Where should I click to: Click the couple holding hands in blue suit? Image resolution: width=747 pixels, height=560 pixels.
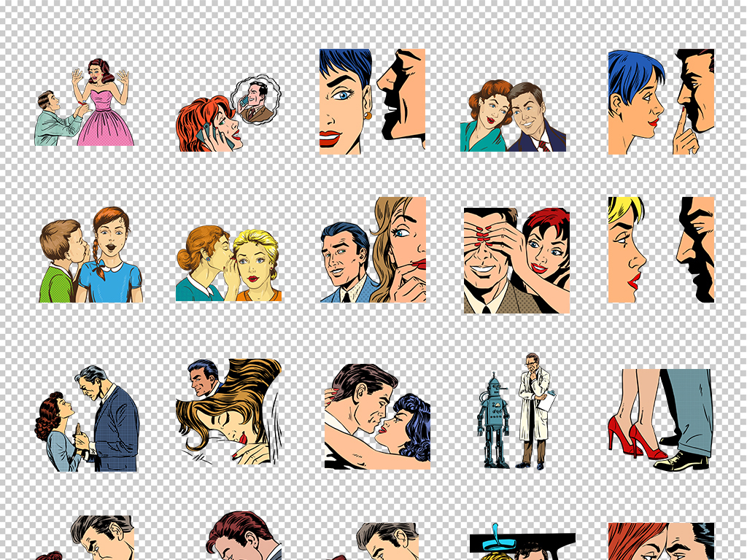coord(87,419)
